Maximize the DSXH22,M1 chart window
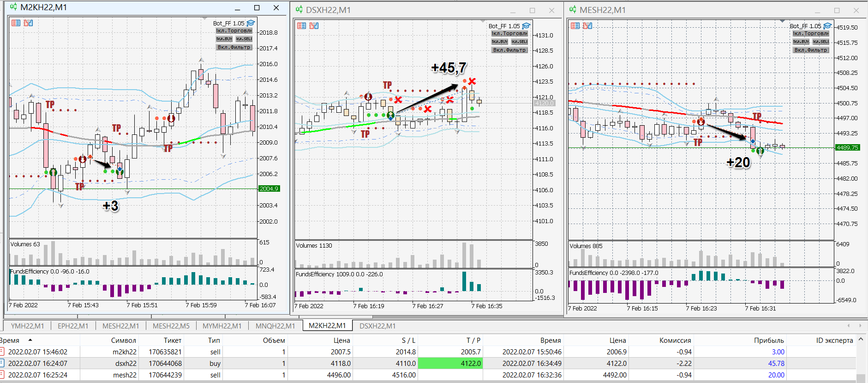The width and height of the screenshot is (868, 383). click(532, 10)
